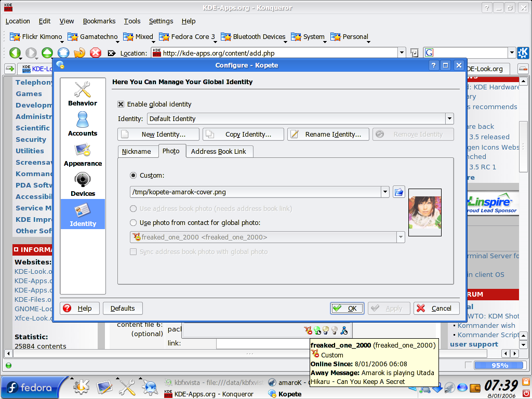This screenshot has width=532, height=399.
Task: Expand the Personal bookmark folder
Action: coord(350,37)
